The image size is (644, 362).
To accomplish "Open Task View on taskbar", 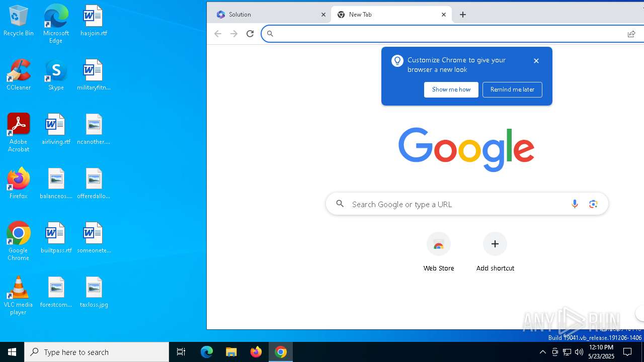I will coord(181,352).
